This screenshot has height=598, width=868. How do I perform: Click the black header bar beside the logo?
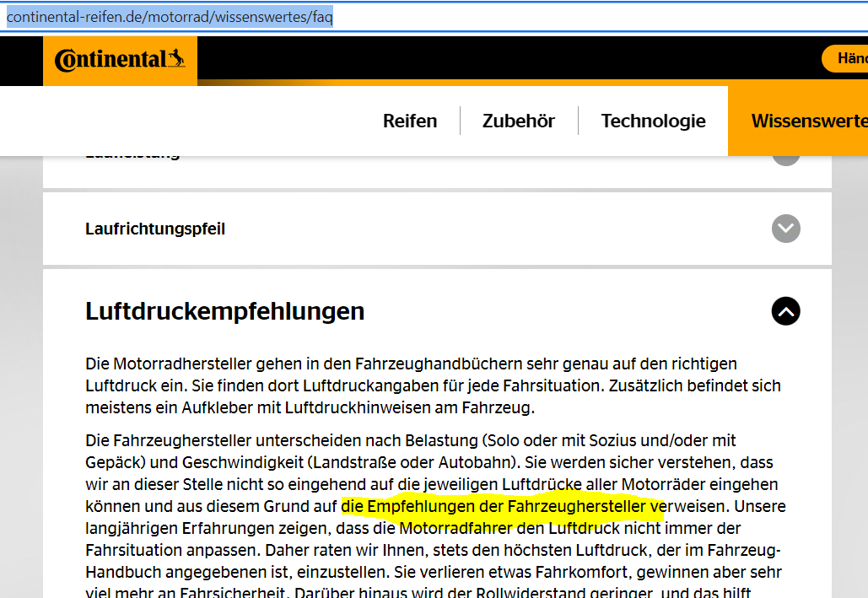click(506, 58)
